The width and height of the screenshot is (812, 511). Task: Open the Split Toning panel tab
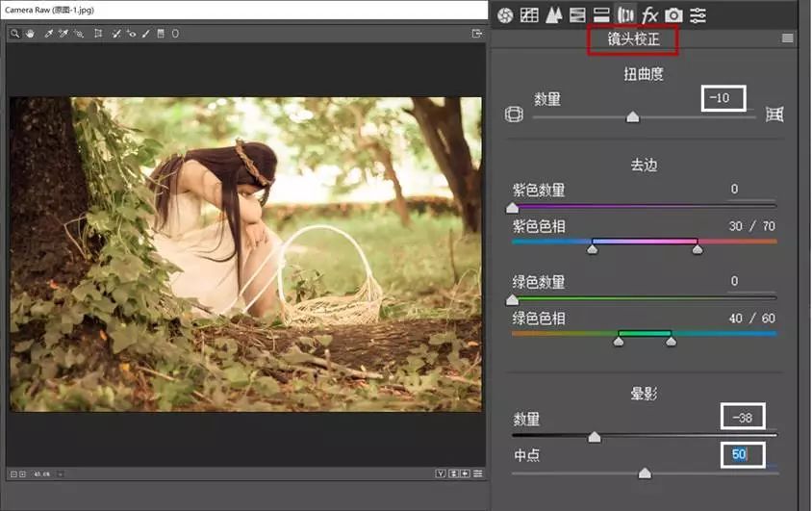tap(601, 15)
